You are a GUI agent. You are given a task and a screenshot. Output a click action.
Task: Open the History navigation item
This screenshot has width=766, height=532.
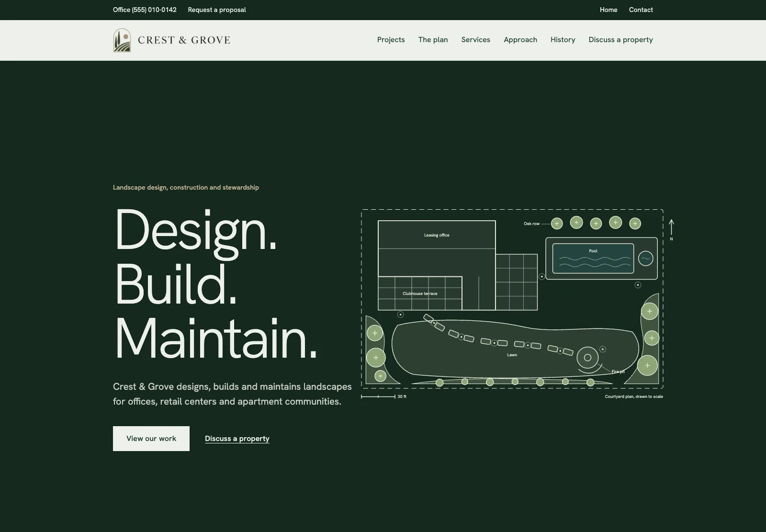click(x=563, y=40)
